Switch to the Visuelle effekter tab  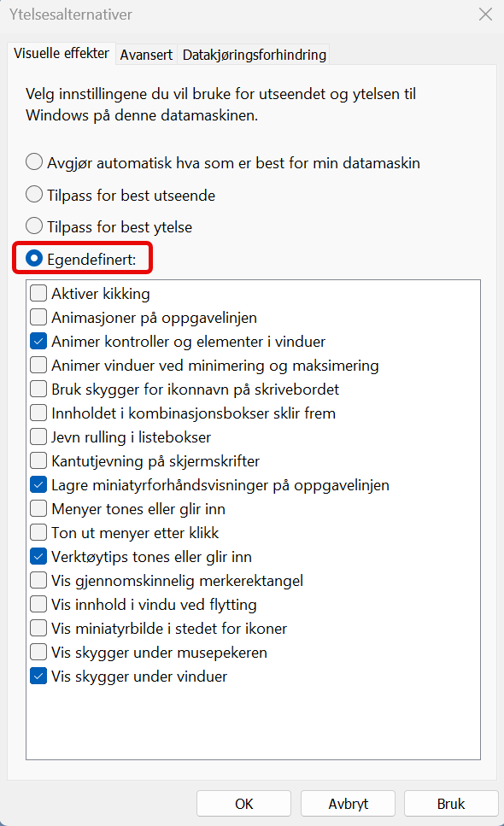tap(61, 53)
